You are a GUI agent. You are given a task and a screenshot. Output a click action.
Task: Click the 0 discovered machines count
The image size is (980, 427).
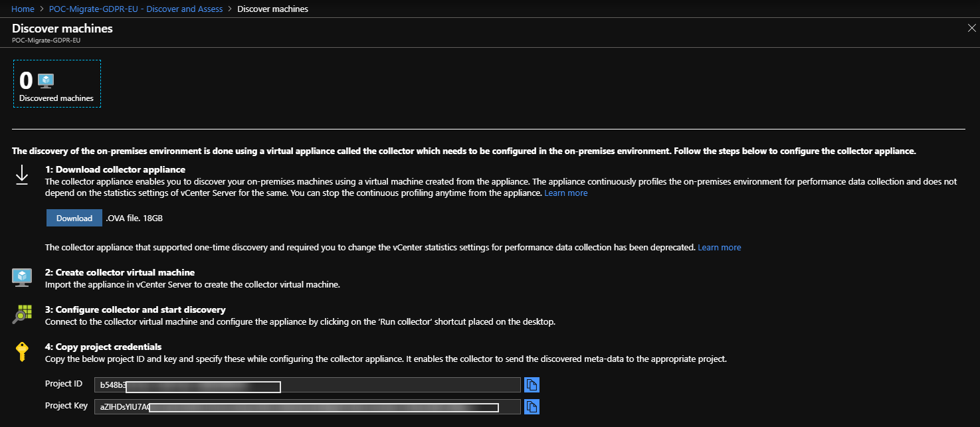click(x=25, y=80)
